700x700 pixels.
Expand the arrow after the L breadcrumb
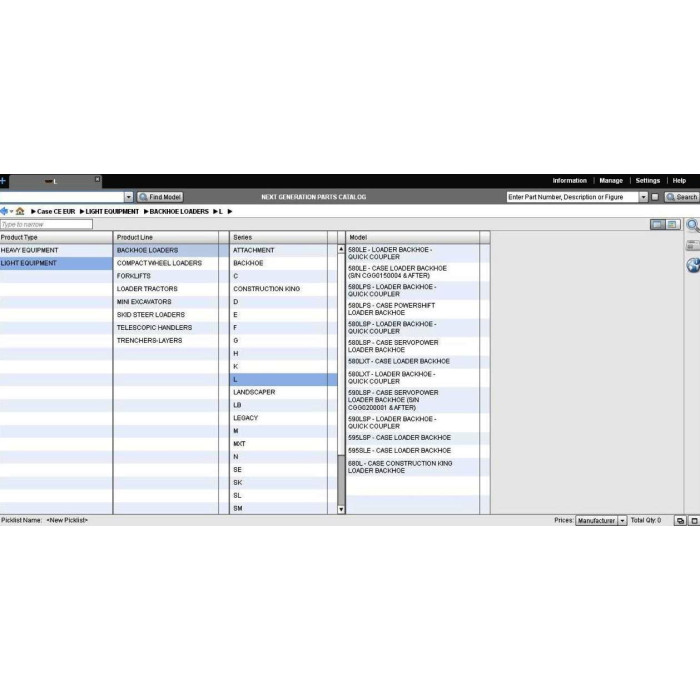point(230,212)
